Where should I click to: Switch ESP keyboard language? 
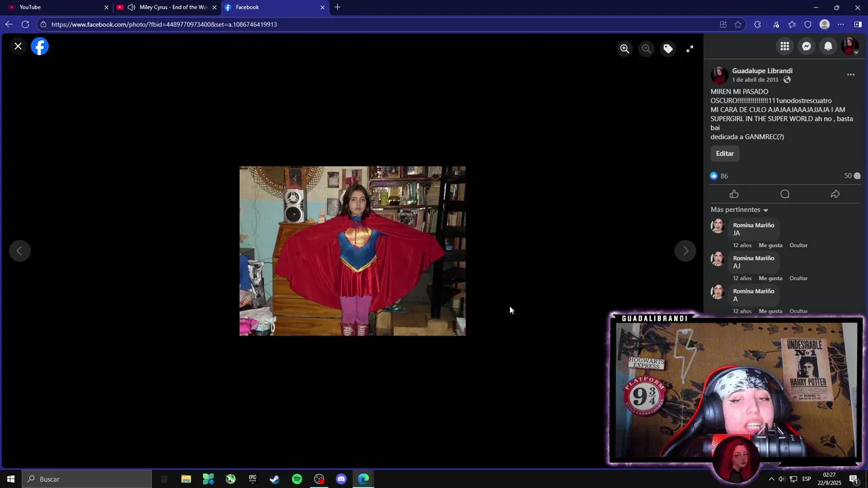pyautogui.click(x=807, y=479)
